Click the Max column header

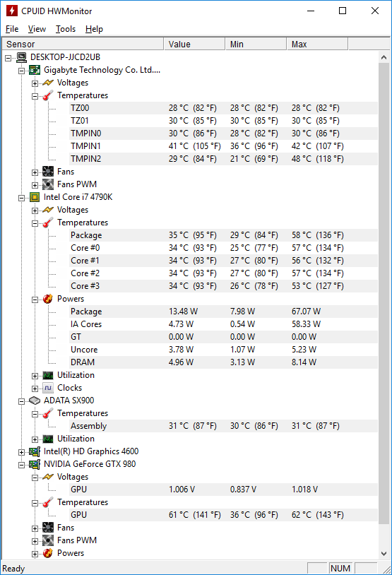pos(317,44)
